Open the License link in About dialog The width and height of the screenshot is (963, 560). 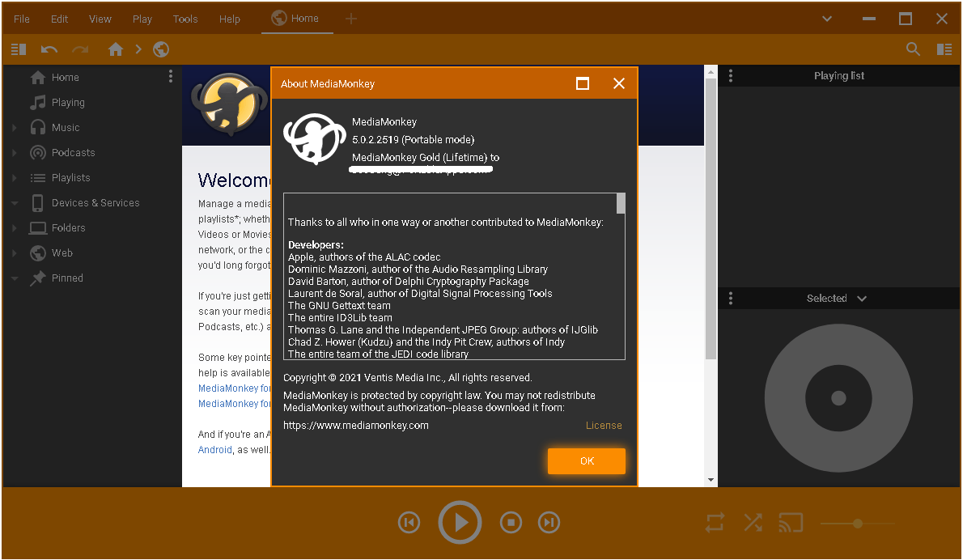coord(604,426)
